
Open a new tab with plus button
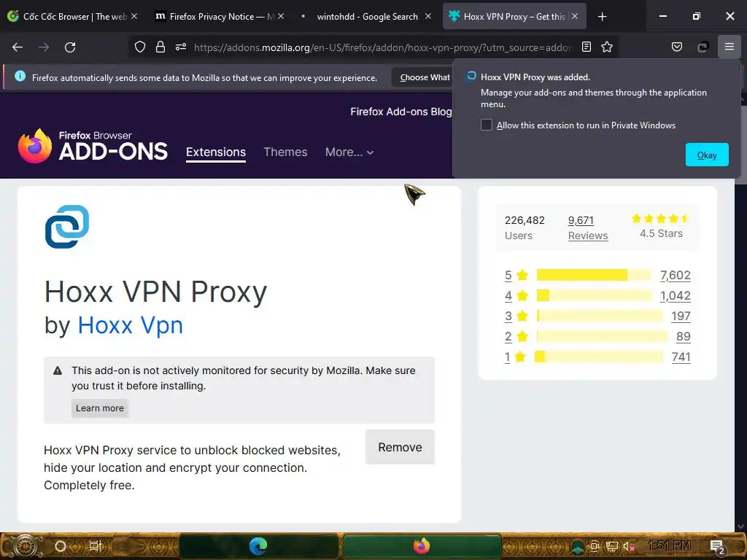click(602, 17)
